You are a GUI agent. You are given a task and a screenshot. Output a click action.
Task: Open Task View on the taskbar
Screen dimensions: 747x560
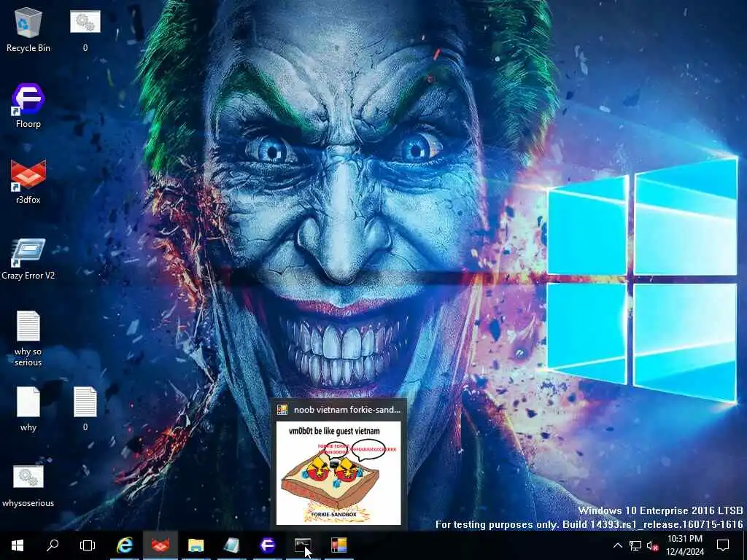pyautogui.click(x=88, y=545)
